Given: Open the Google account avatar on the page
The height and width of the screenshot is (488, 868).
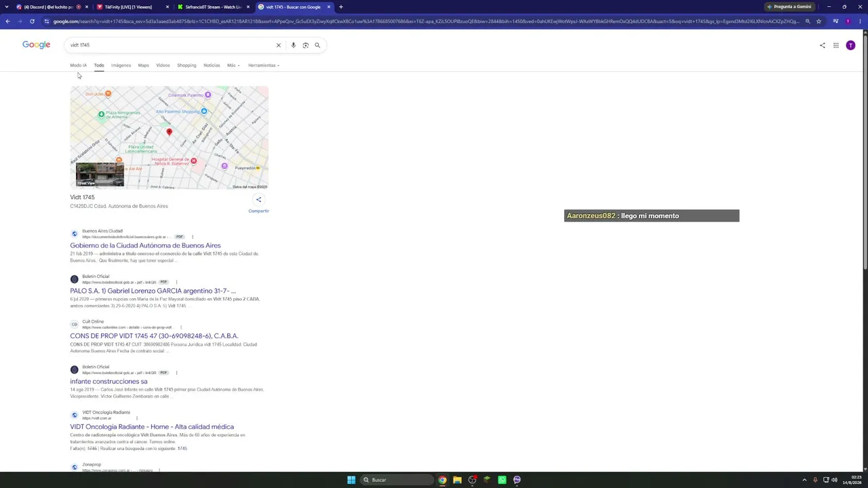Looking at the screenshot, I should pyautogui.click(x=850, y=45).
